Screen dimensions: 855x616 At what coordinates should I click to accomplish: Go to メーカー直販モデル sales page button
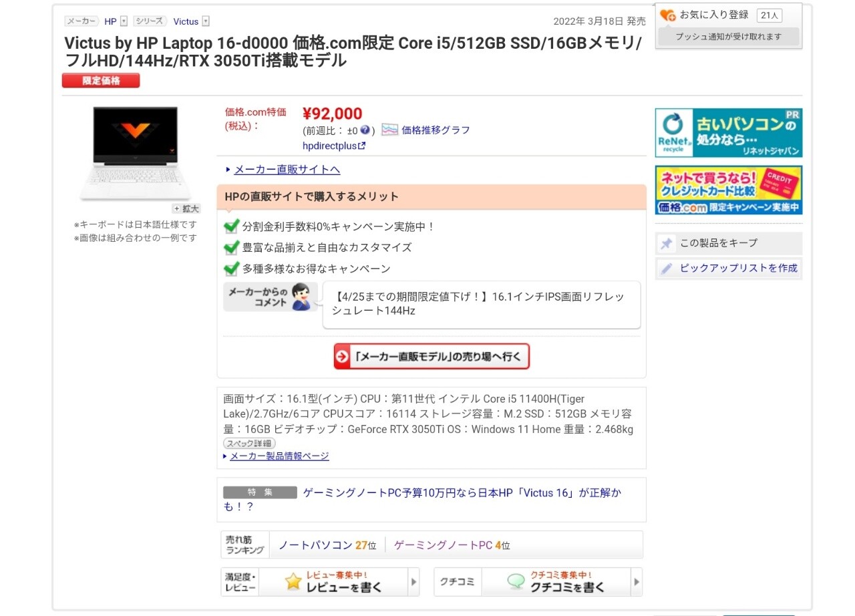(432, 357)
